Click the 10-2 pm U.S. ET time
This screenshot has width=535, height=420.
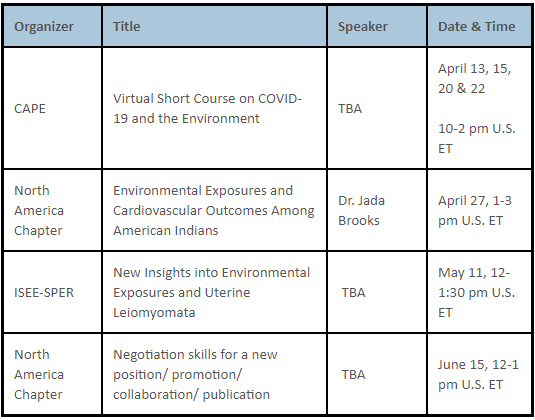[477, 139]
